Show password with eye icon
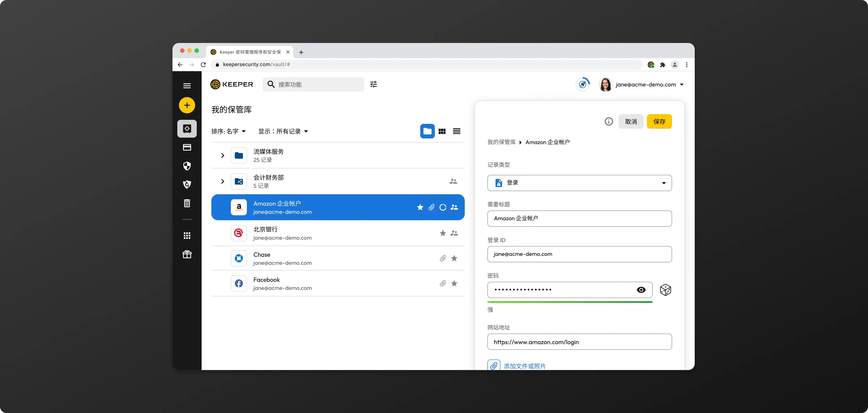This screenshot has width=868, height=413. 641,290
